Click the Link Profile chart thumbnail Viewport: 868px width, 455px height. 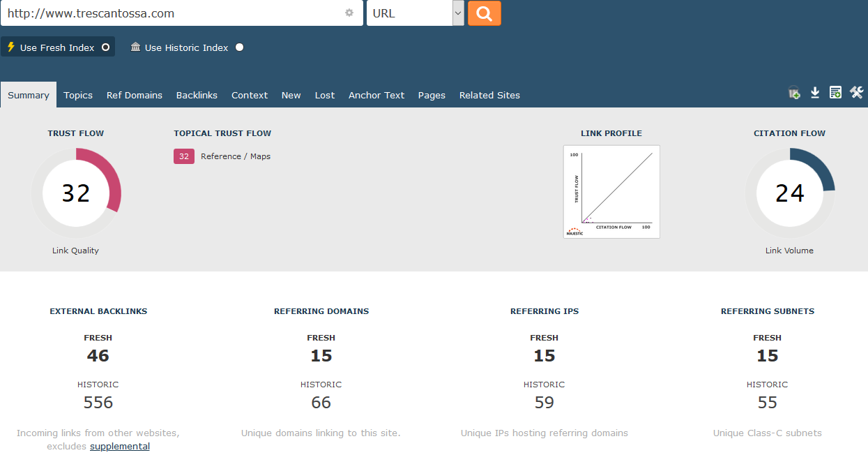click(611, 192)
